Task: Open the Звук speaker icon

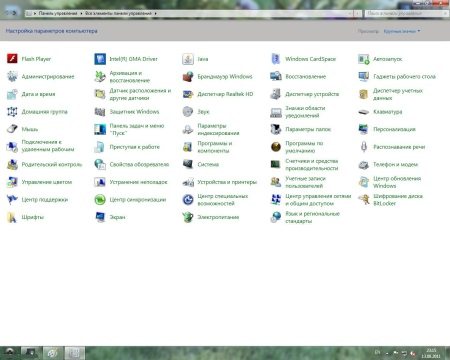Action: click(188, 112)
